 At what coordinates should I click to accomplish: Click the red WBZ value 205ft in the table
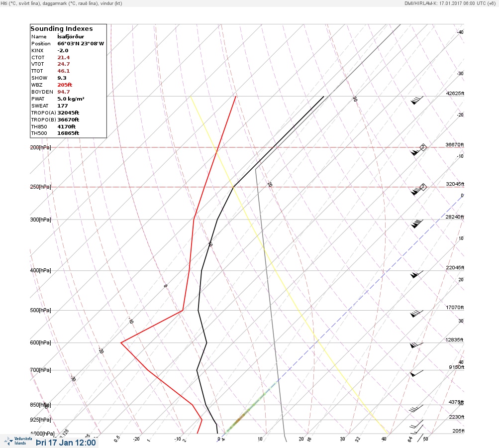(65, 85)
